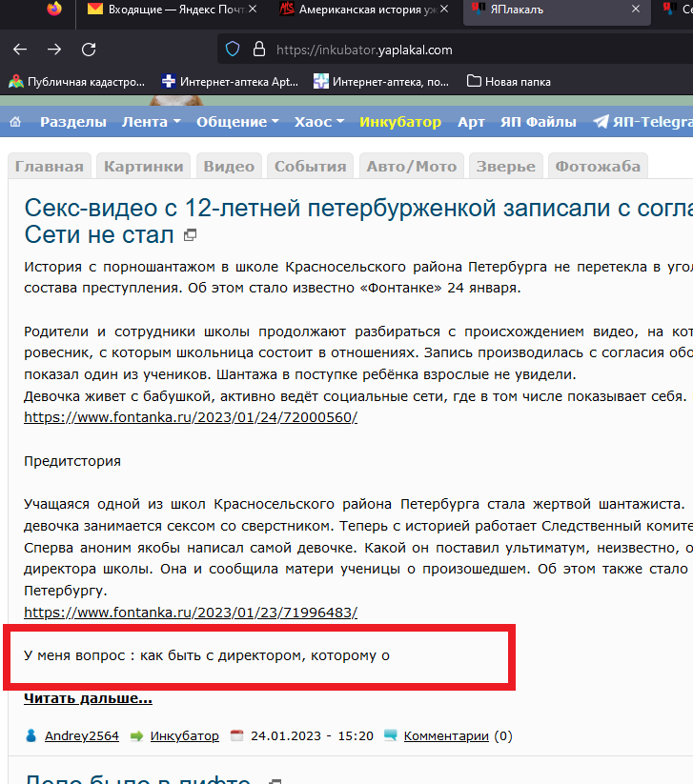Open the tracking protection shield icon
693x784 pixels.
pyautogui.click(x=233, y=49)
